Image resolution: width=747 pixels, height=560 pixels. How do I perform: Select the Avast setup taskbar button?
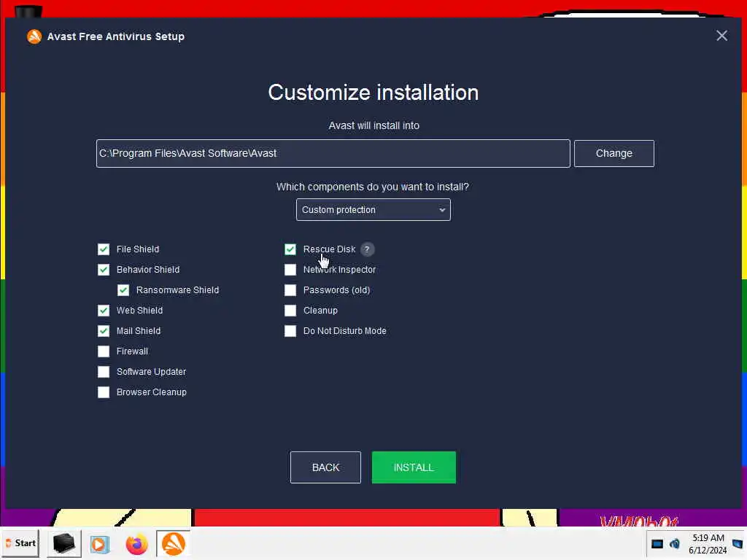click(173, 543)
